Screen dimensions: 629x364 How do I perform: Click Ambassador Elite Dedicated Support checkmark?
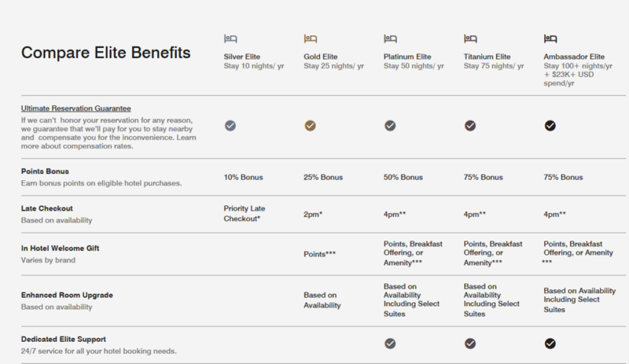click(550, 344)
